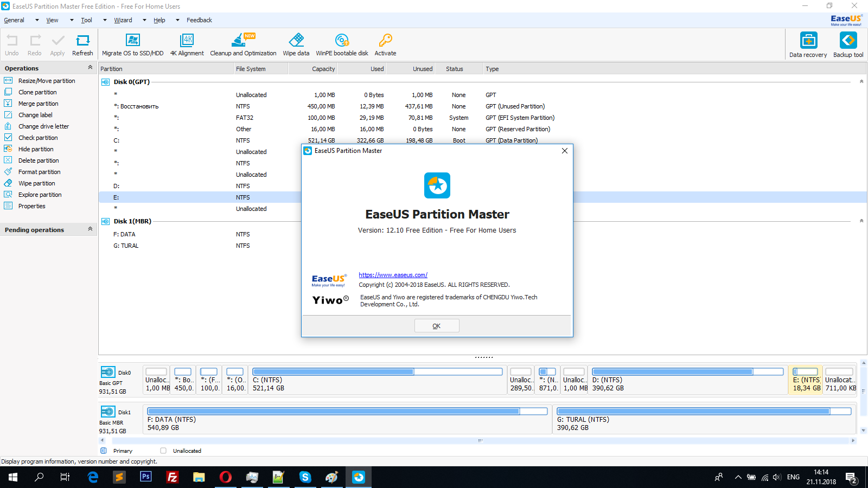Open Cleanup and Optimization tool
This screenshot has width=868, height=488.
coord(243,44)
